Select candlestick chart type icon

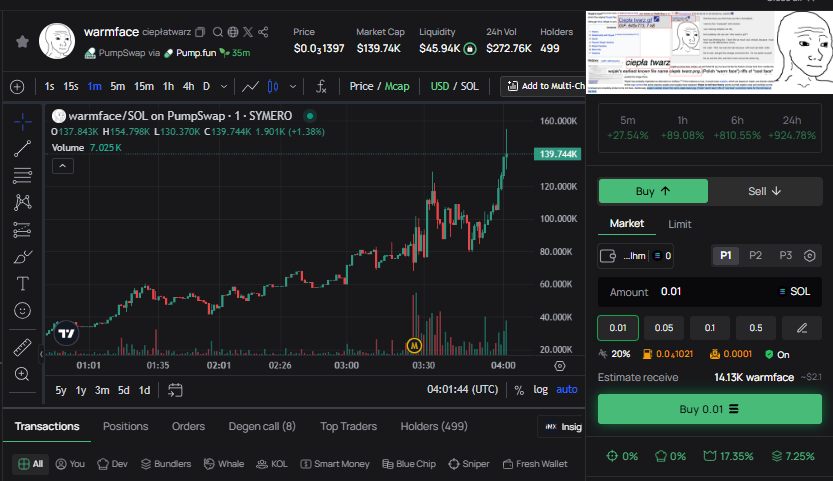click(x=273, y=87)
